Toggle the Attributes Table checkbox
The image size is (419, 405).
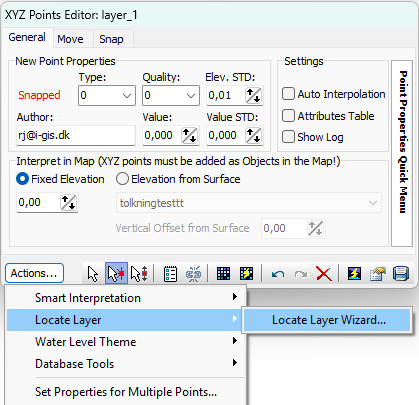coord(288,116)
